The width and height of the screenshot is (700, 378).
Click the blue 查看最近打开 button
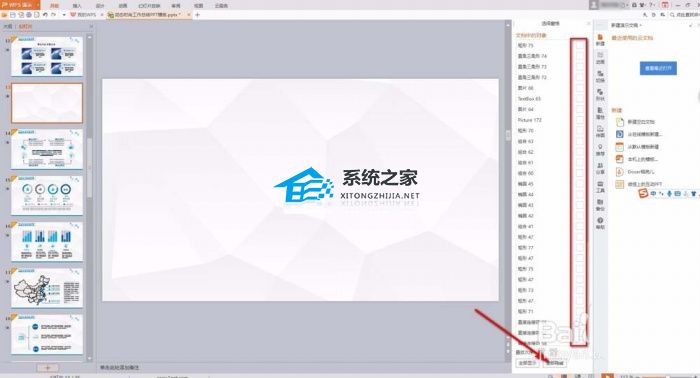(658, 68)
